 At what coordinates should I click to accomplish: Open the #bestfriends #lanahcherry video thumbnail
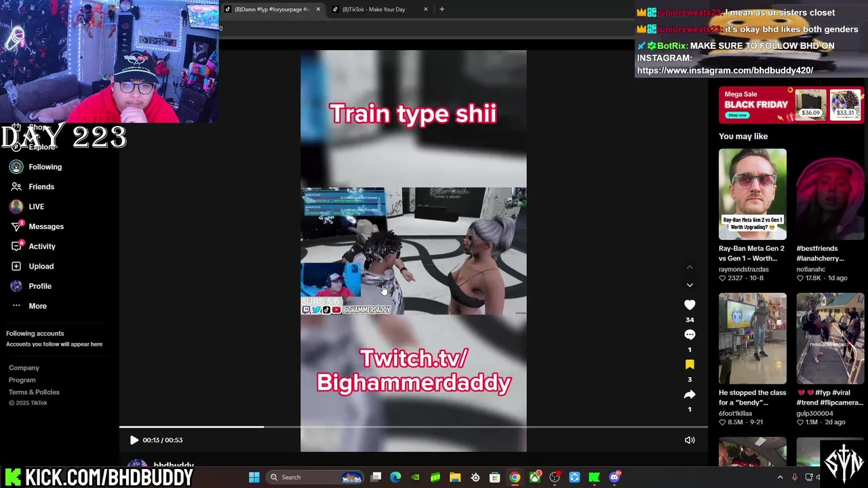pyautogui.click(x=830, y=195)
